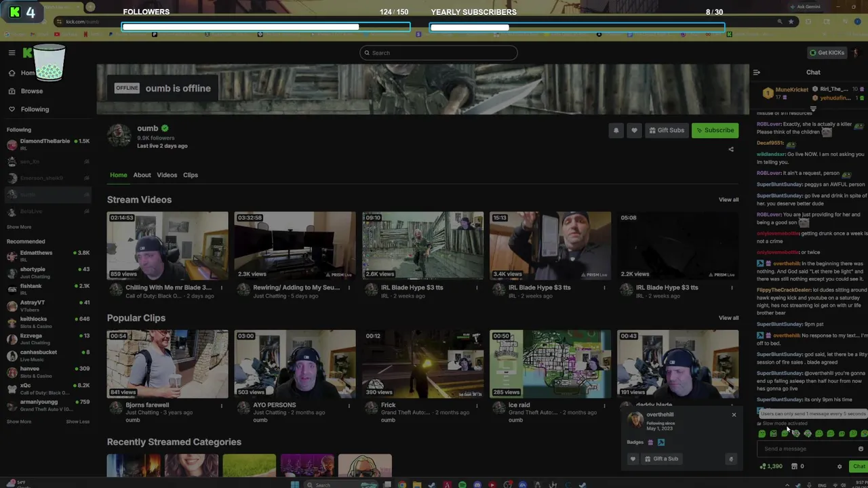This screenshot has height=488, width=868.
Task: Show hidden system tray icons
Action: pos(787,485)
